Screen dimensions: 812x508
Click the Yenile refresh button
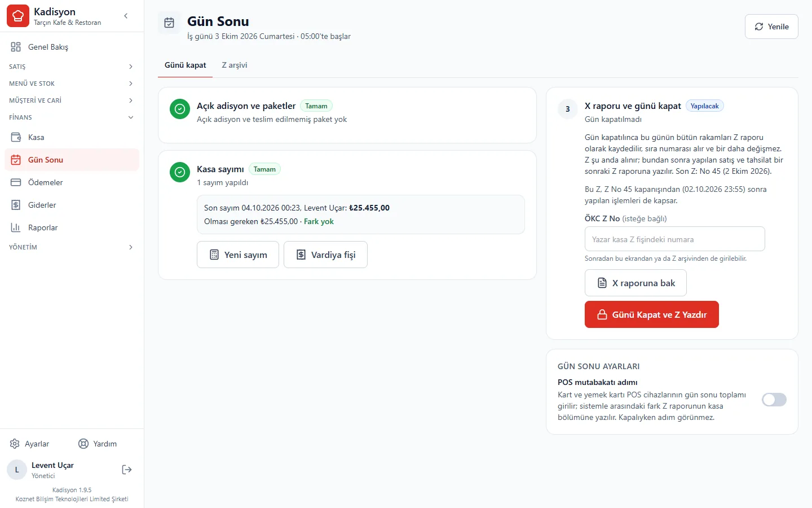(771, 27)
